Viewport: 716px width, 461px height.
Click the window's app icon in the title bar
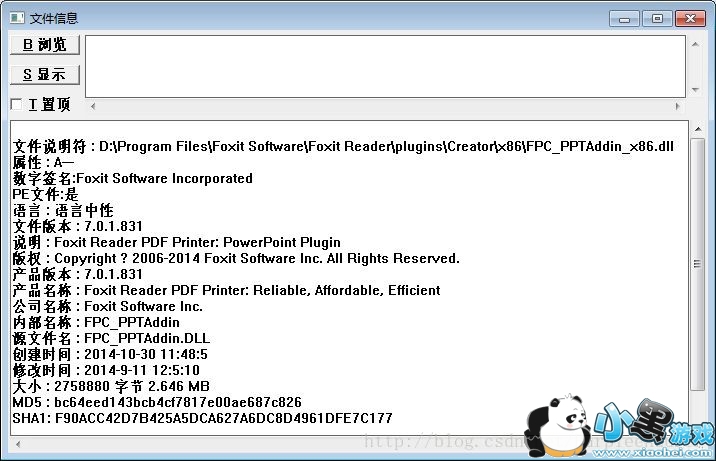click(17, 18)
